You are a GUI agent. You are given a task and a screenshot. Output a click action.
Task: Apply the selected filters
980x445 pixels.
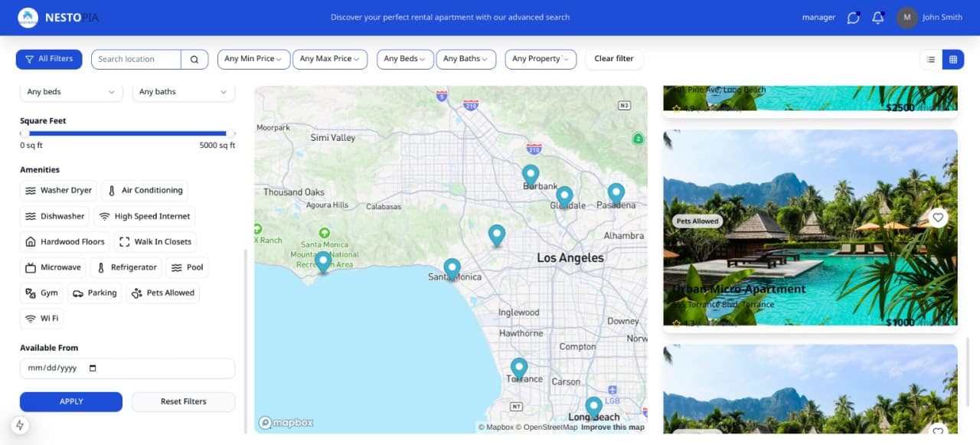point(71,402)
